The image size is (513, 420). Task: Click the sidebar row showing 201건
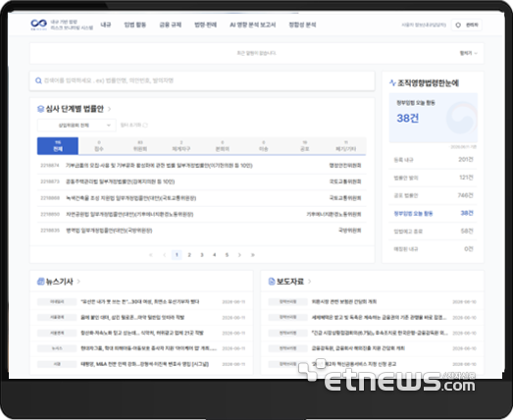tap(433, 160)
